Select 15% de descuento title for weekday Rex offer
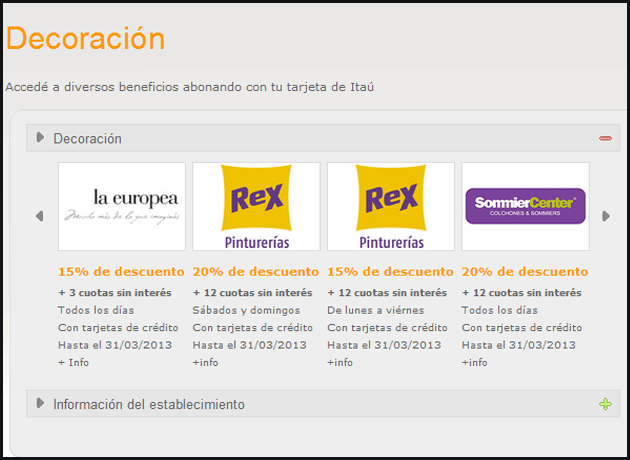The image size is (630, 460). click(391, 272)
